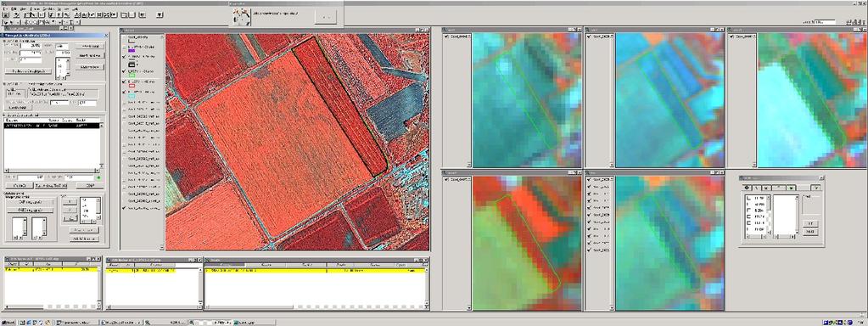The width and height of the screenshot is (868, 326).
Task: Open the second menu in the menu bar
Action: (14, 9)
